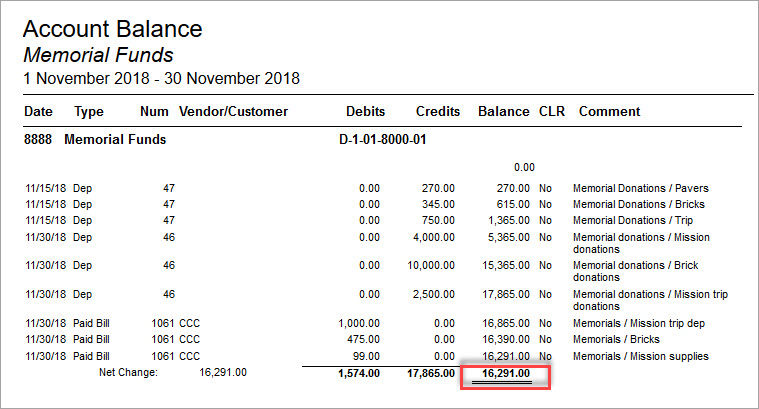This screenshot has width=759, height=409.
Task: Click the date range 1 November 2018 - 30 November 2018
Action: click(162, 78)
